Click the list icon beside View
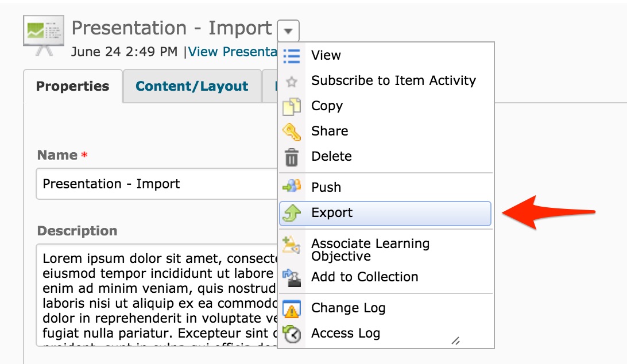The height and width of the screenshot is (364, 627). 292,56
